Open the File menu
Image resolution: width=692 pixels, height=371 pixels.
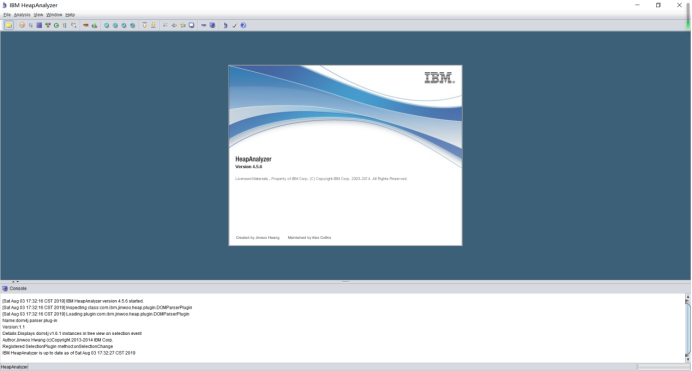pyautogui.click(x=7, y=15)
